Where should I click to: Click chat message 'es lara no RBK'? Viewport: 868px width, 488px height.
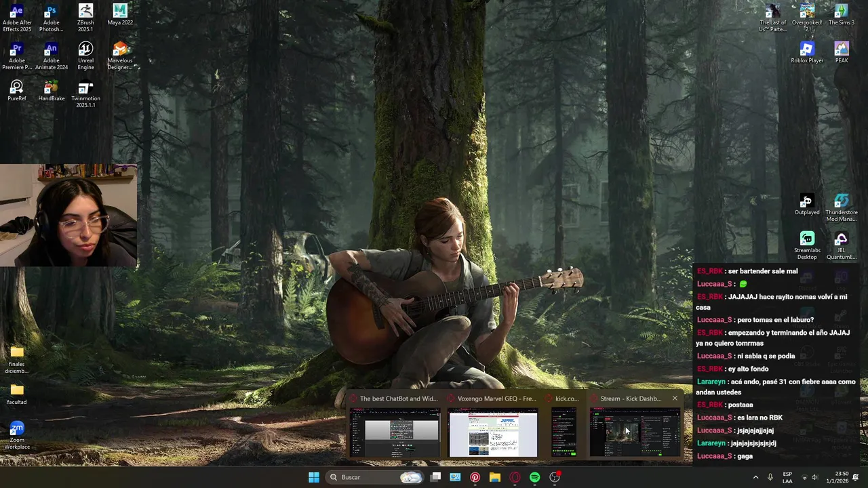click(759, 418)
